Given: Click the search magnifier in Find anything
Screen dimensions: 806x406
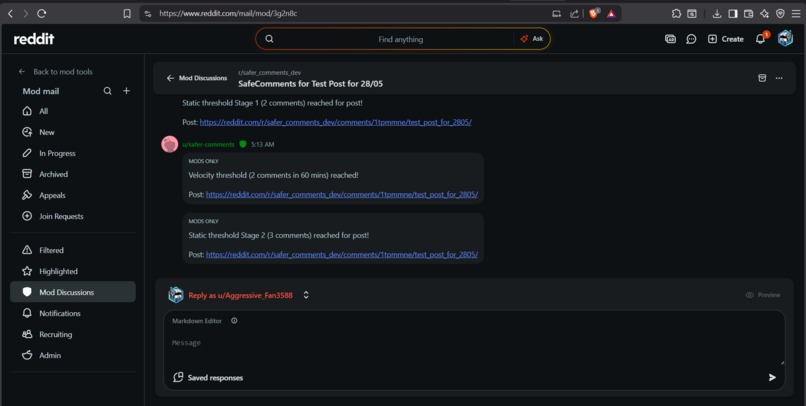Looking at the screenshot, I should point(269,39).
